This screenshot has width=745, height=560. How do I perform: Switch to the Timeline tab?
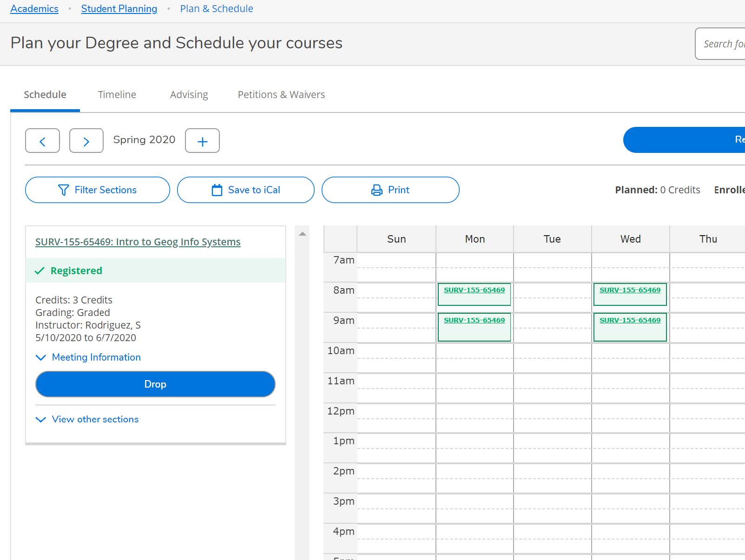[x=117, y=94]
